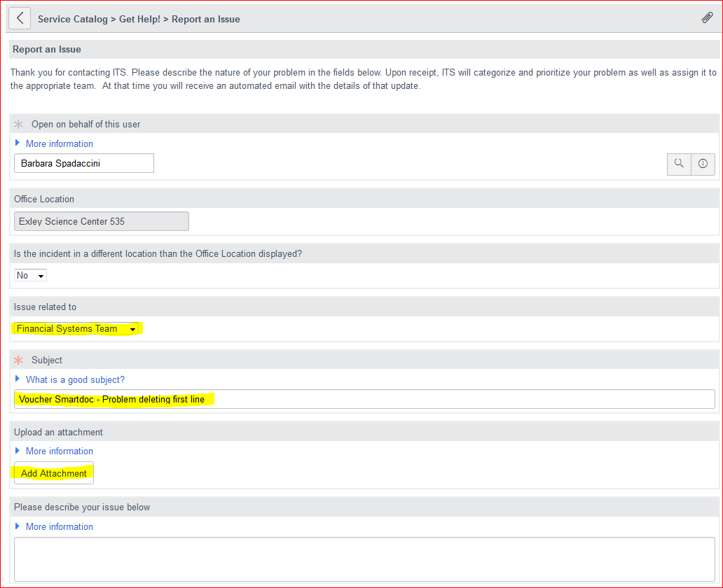723x588 pixels.
Task: Click the user lookup magnifier icon
Action: pyautogui.click(x=679, y=164)
